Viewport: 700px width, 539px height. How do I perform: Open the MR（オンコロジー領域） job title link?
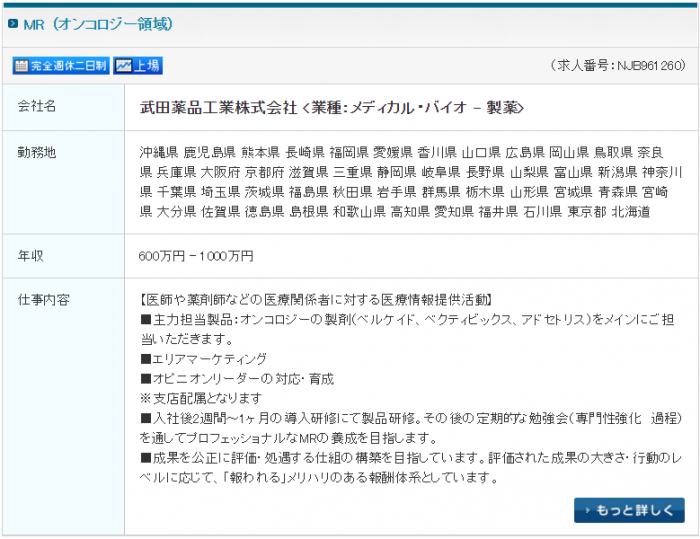pyautogui.click(x=97, y=24)
